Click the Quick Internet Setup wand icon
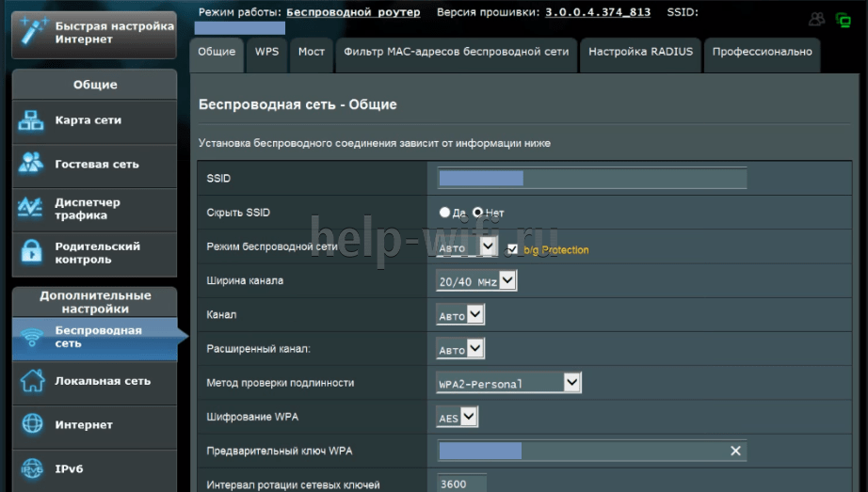Screen dimensions: 868x492 31,31
